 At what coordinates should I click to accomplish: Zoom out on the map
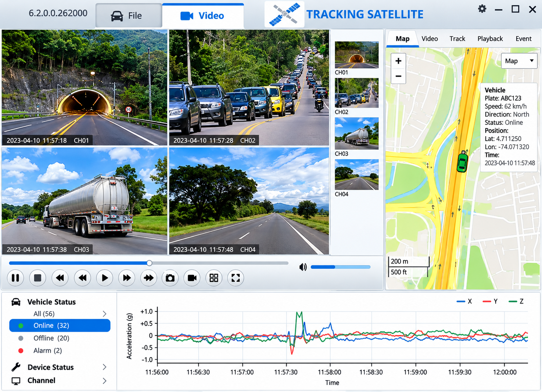398,76
